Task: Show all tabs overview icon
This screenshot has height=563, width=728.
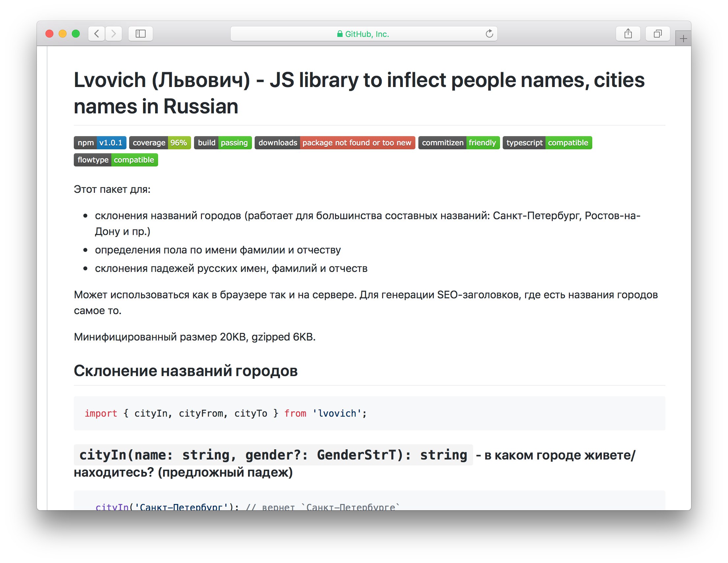Action: [x=658, y=34]
